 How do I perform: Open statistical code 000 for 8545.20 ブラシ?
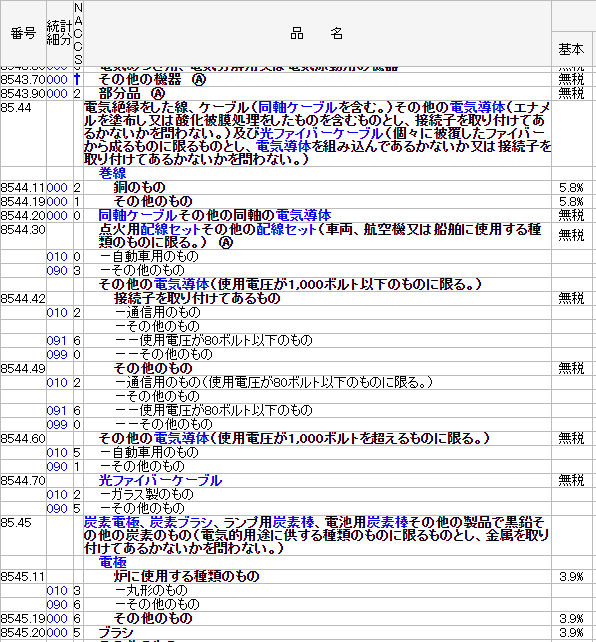pos(57,633)
